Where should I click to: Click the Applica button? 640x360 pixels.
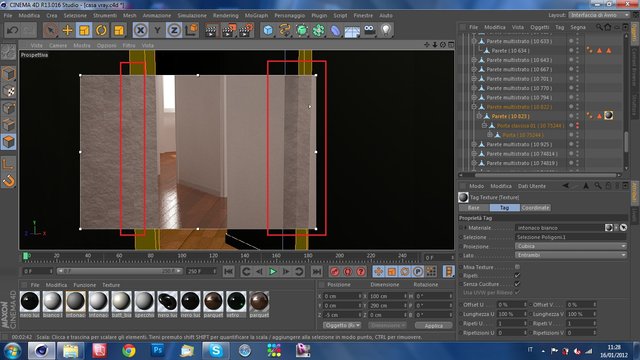coord(433,326)
